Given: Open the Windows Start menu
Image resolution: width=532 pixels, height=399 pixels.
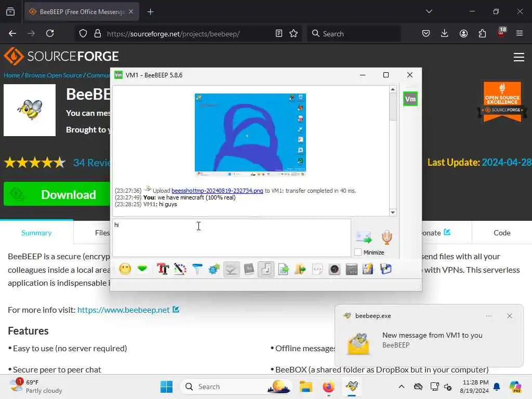Looking at the screenshot, I should click(166, 387).
